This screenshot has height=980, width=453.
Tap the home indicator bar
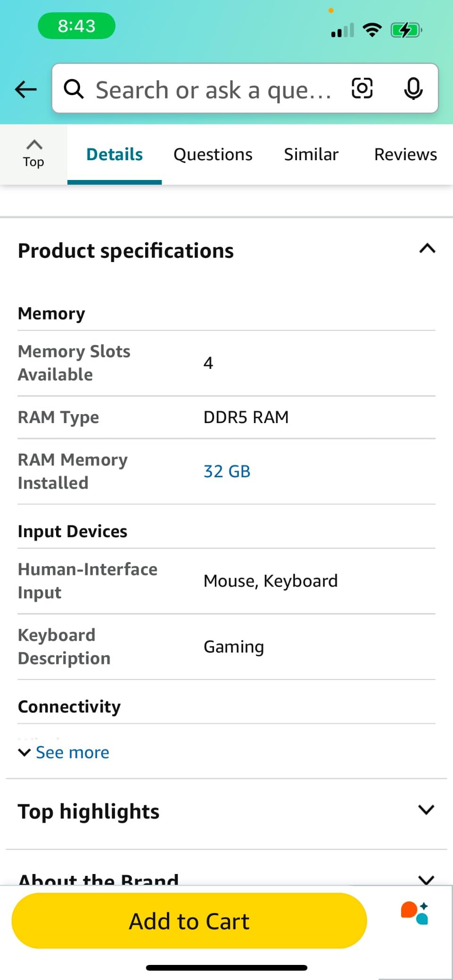[226, 965]
